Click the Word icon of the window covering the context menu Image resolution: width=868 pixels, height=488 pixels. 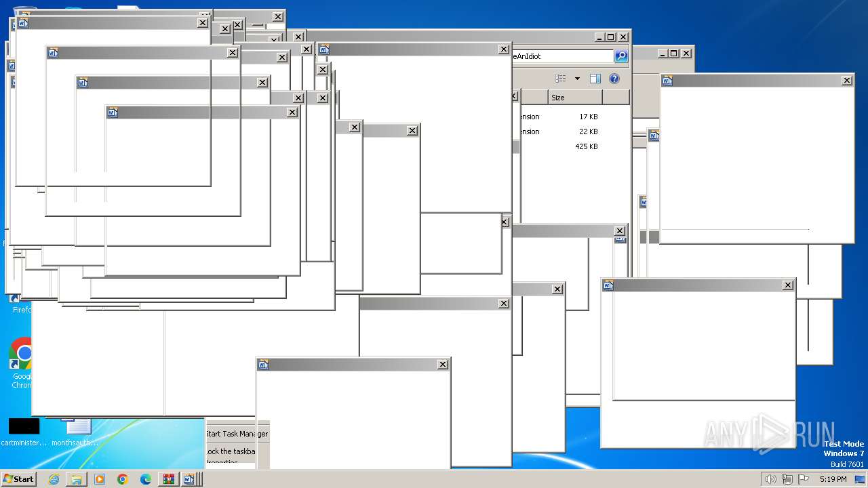tap(263, 365)
